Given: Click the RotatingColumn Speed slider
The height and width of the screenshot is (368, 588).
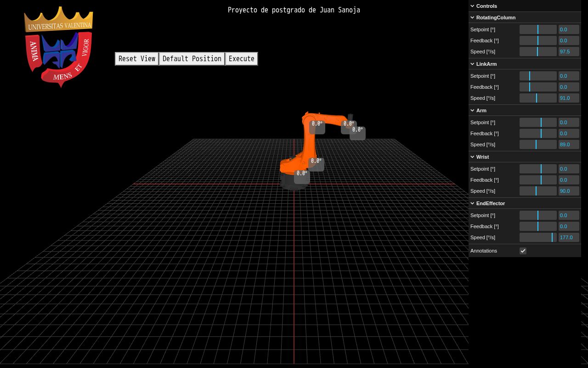Looking at the screenshot, I should point(538,52).
